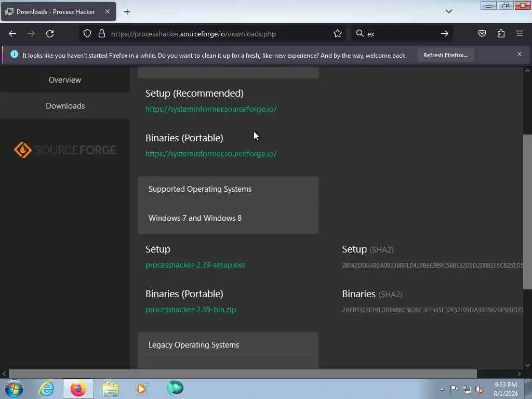Click the Windows 7 and Windows 8 text
The width and height of the screenshot is (532, 399).
[195, 218]
